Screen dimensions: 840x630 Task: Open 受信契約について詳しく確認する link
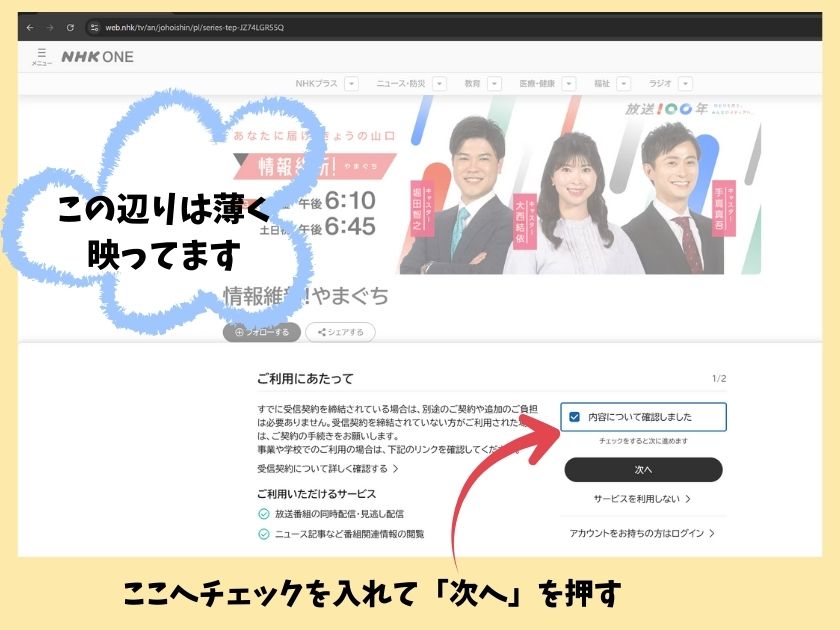pos(327,468)
